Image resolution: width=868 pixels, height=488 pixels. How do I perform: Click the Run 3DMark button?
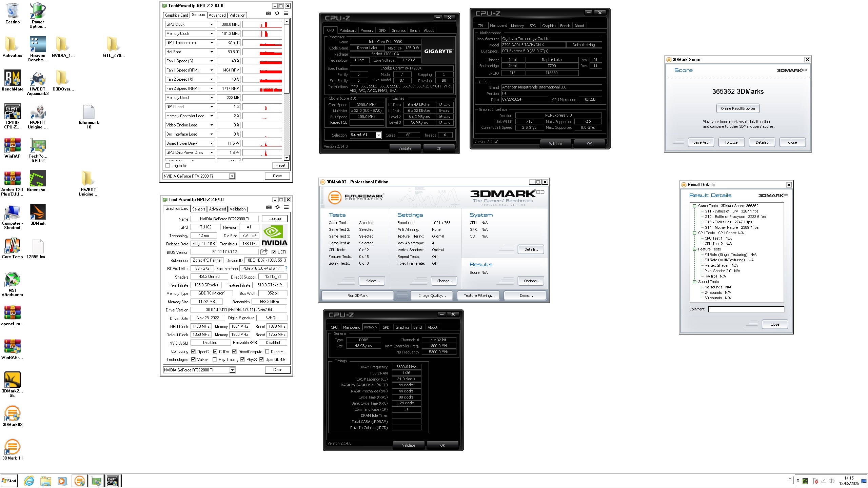click(357, 296)
